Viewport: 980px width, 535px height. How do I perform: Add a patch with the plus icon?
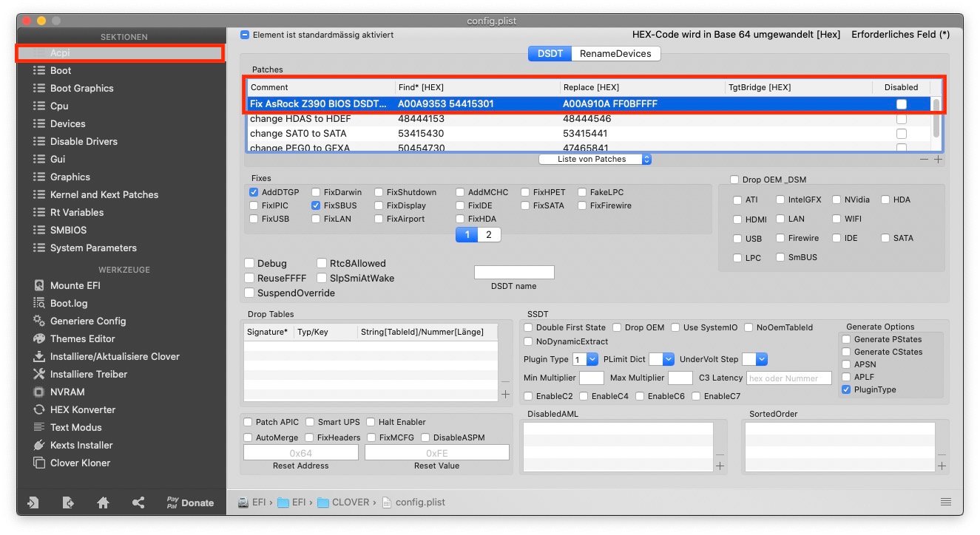click(x=938, y=160)
